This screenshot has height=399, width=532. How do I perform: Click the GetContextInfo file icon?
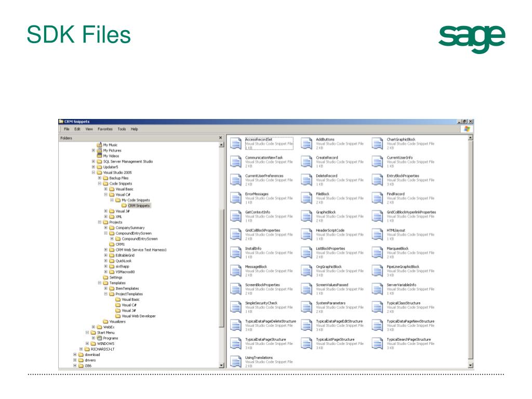(x=236, y=216)
